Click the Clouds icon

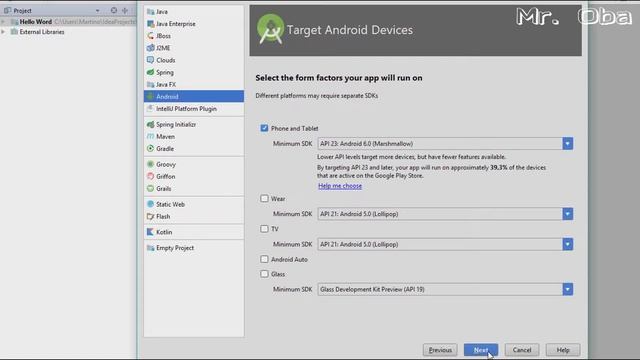pos(150,60)
